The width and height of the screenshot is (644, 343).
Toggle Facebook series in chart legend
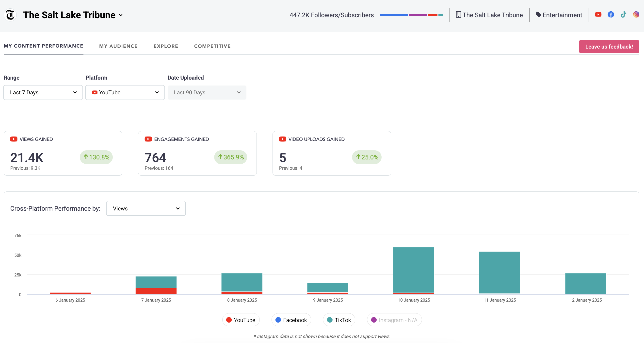(291, 320)
